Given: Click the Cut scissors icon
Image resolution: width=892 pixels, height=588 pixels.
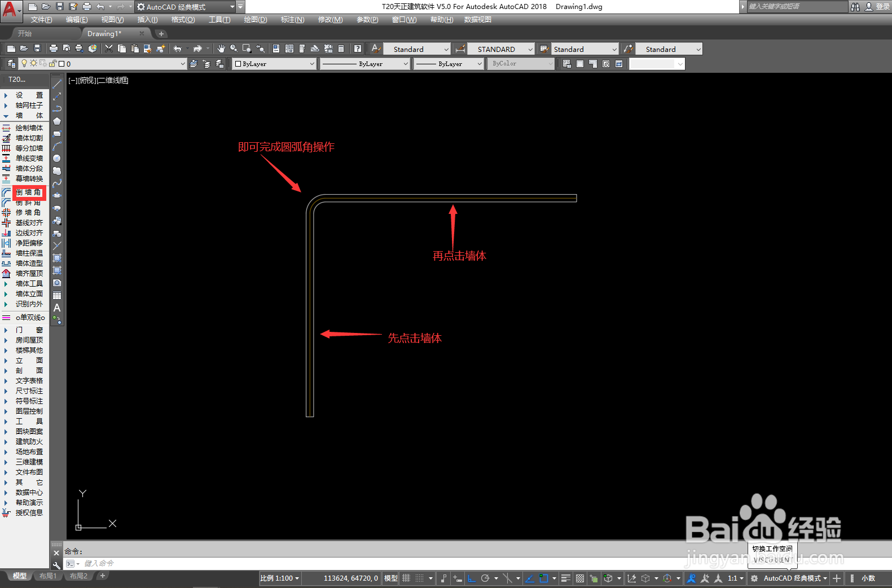Looking at the screenshot, I should click(109, 49).
